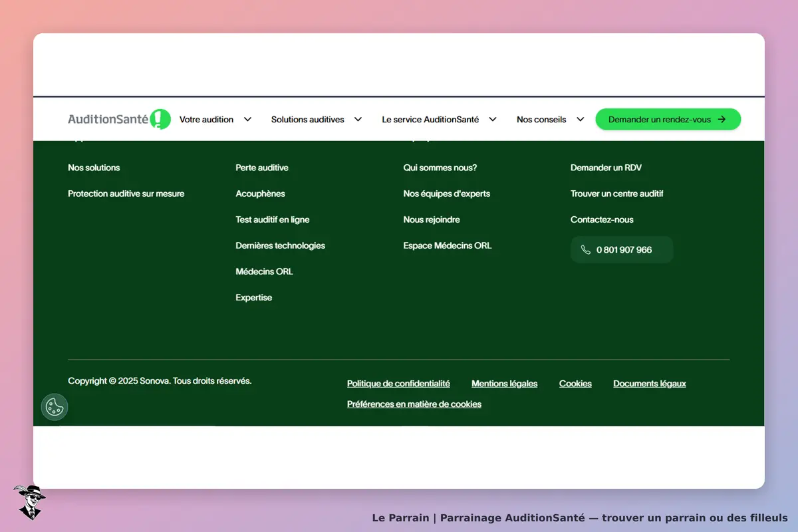Open cookie preferences floating icon
The image size is (798, 532).
click(55, 407)
